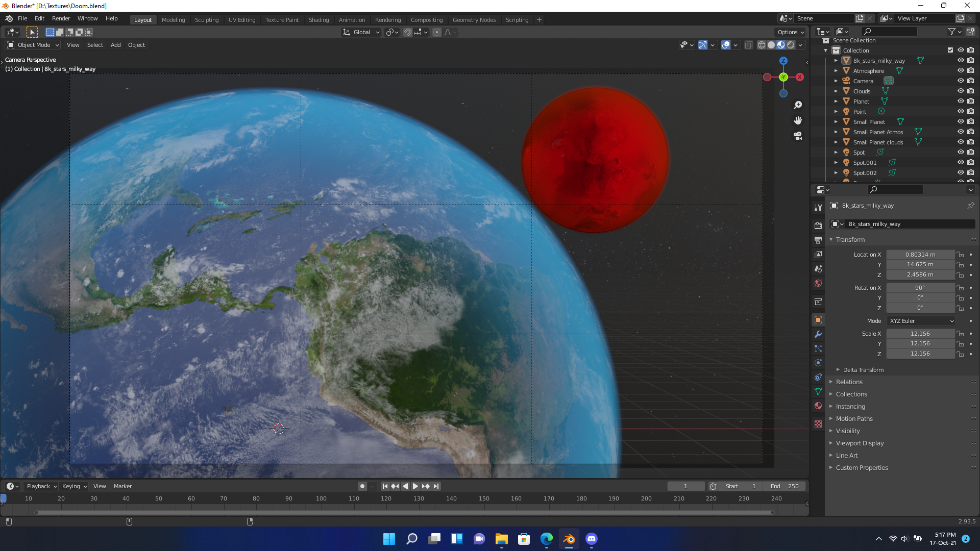Toggle the Collection checkbox in the outliner

tap(950, 50)
